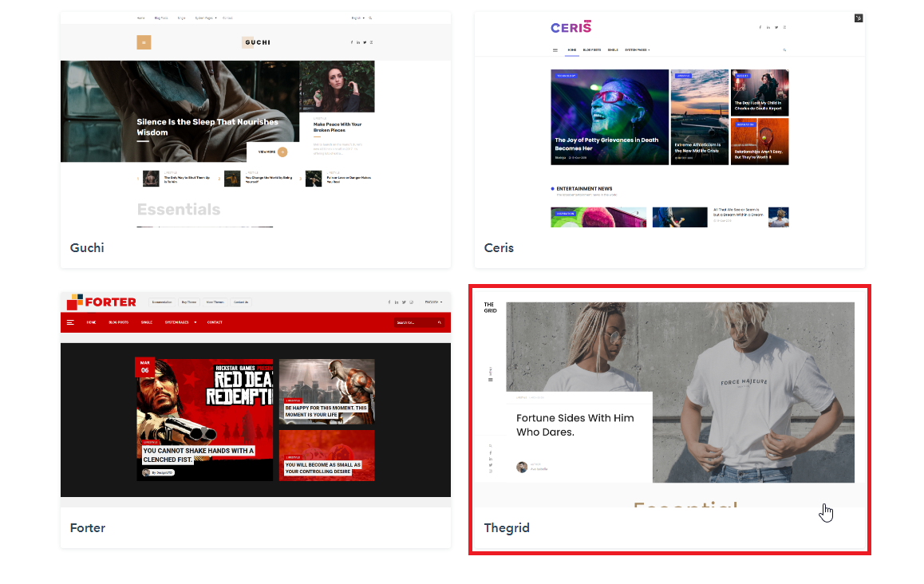Select Blog Posts in Forter red navbar
The image size is (924, 584).
pyautogui.click(x=119, y=322)
